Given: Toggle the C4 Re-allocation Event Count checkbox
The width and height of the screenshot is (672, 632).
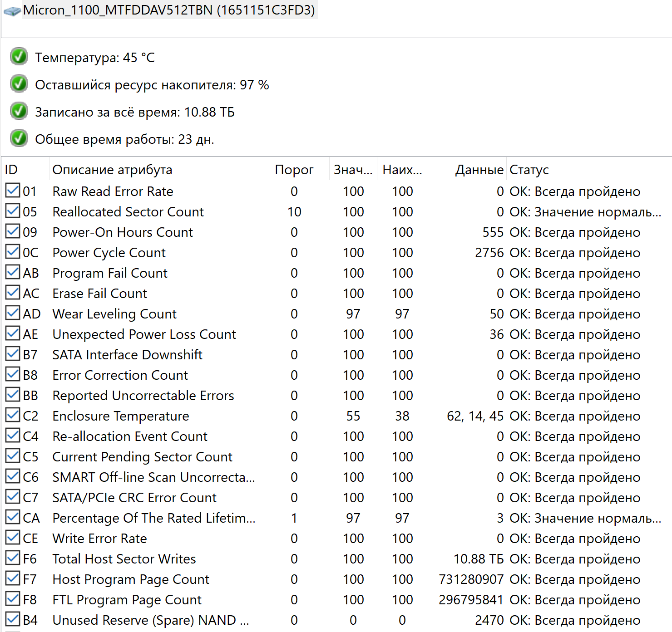Looking at the screenshot, I should [13, 436].
